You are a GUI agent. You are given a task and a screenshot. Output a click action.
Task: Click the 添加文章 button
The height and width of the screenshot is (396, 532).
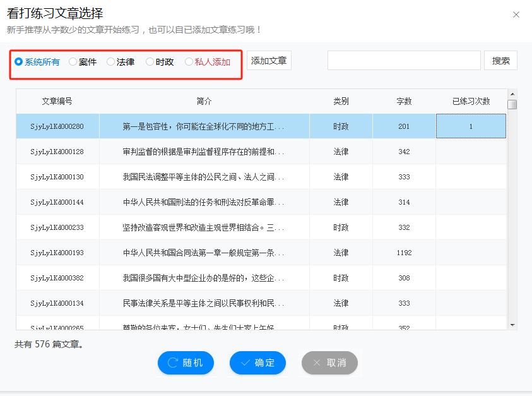269,61
